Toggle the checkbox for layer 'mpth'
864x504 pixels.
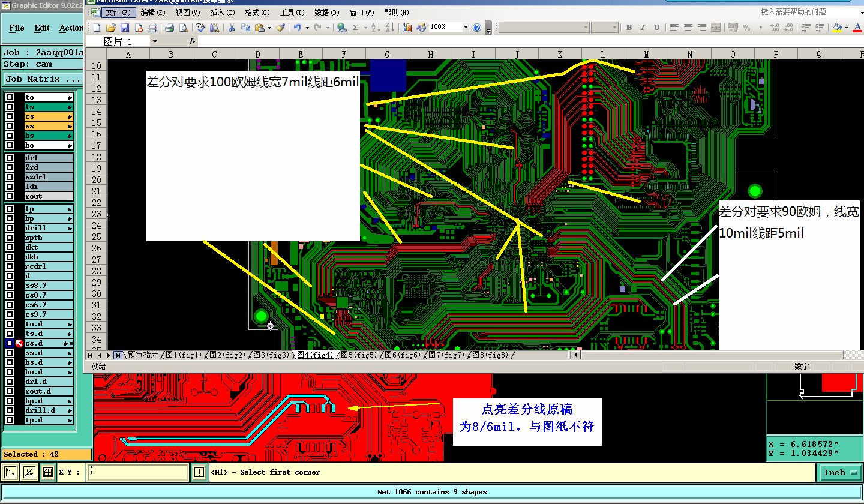tap(10, 238)
